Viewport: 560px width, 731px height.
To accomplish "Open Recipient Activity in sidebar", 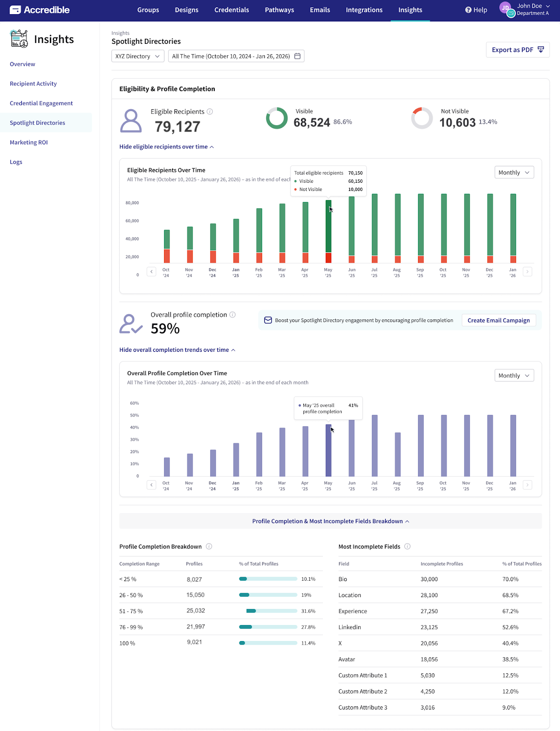I will [33, 84].
